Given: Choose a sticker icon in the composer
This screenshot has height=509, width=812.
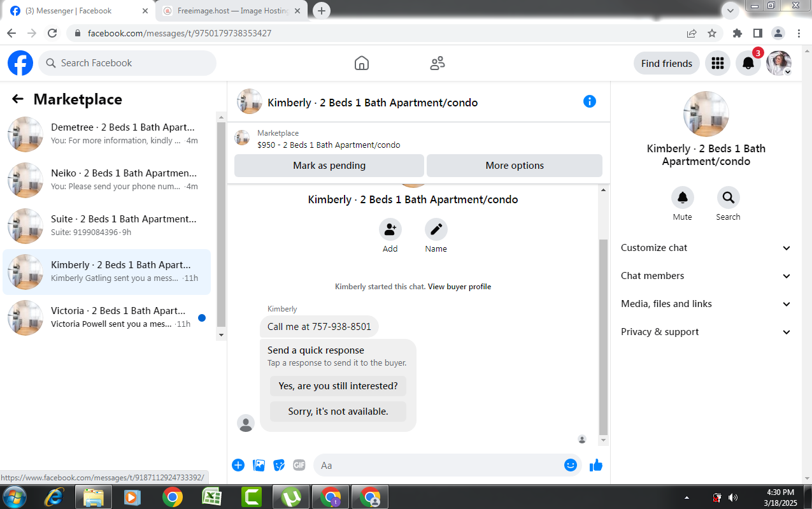Looking at the screenshot, I should (279, 465).
